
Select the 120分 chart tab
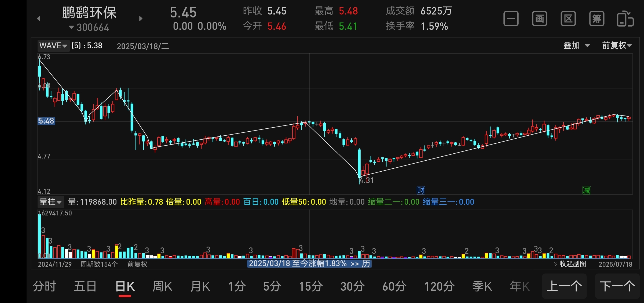pyautogui.click(x=440, y=286)
